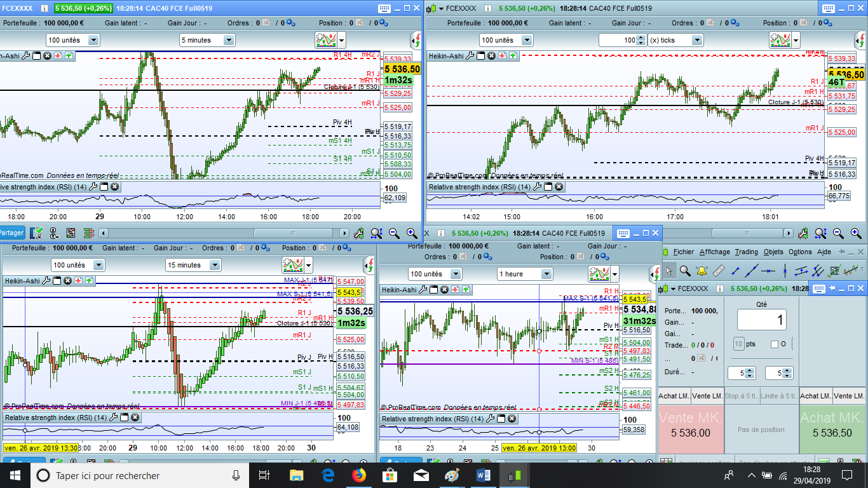
Task: Open the Affichage menu
Action: (x=715, y=252)
